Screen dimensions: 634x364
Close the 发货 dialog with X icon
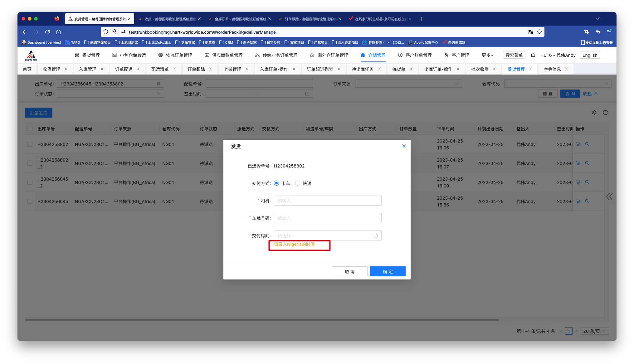point(404,146)
